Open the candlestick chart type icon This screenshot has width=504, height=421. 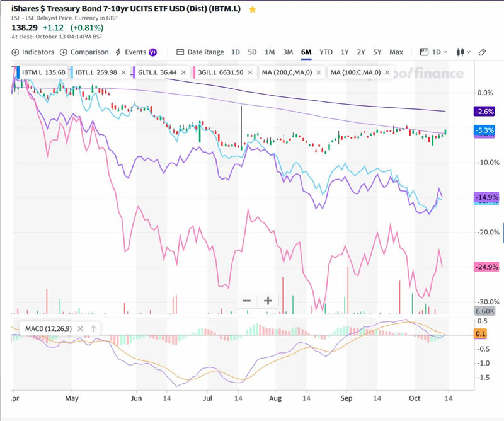pos(461,52)
